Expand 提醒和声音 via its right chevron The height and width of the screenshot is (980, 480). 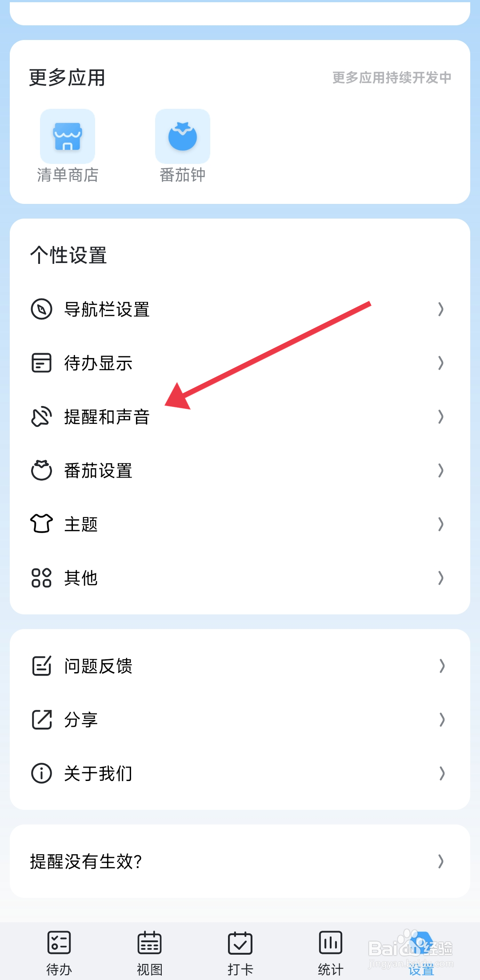[441, 417]
